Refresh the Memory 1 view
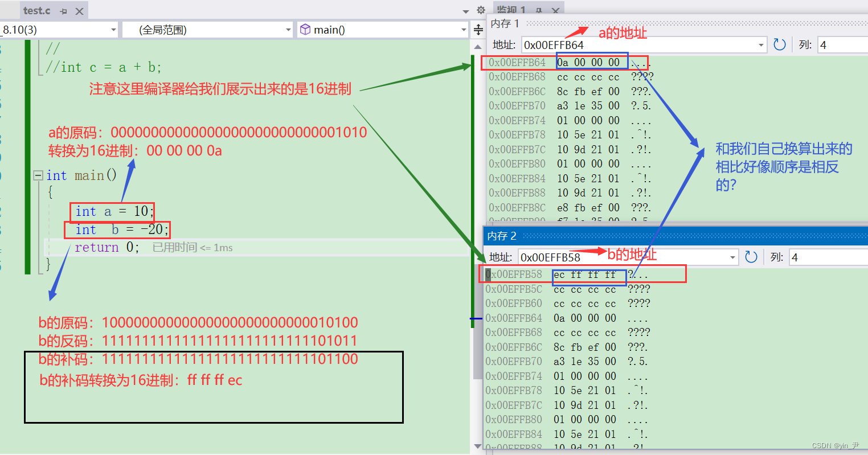Viewport: 868px width, 455px height. pos(779,44)
